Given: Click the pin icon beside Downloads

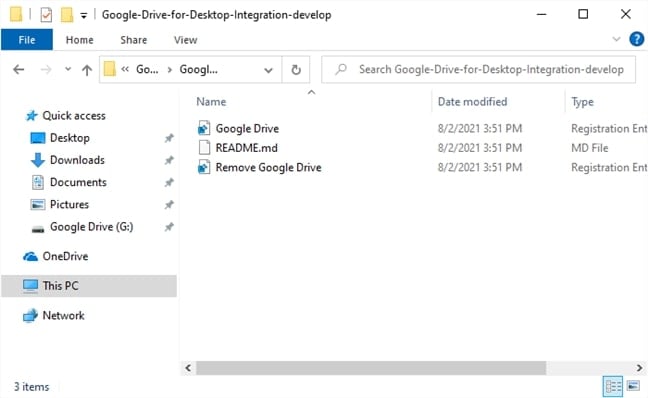Looking at the screenshot, I should (169, 160).
